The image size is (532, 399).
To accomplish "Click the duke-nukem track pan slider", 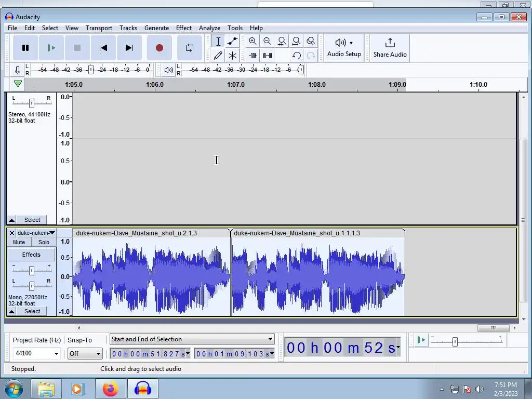I will [x=32, y=286].
